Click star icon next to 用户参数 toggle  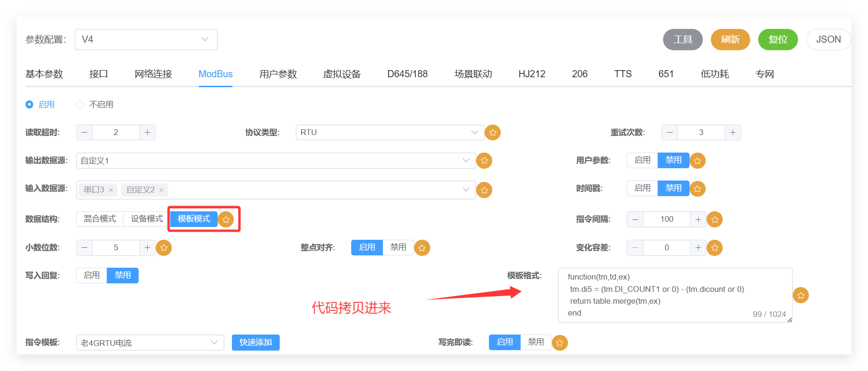click(697, 161)
